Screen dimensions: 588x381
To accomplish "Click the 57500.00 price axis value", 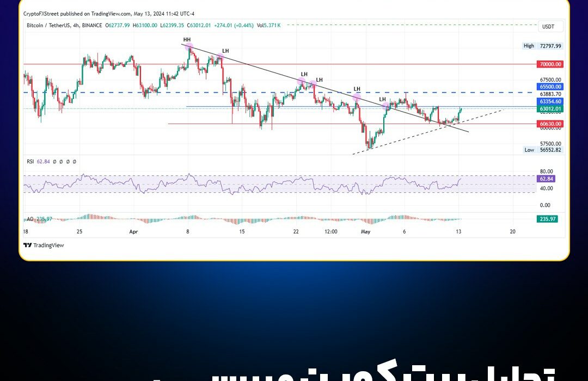I will (x=550, y=144).
